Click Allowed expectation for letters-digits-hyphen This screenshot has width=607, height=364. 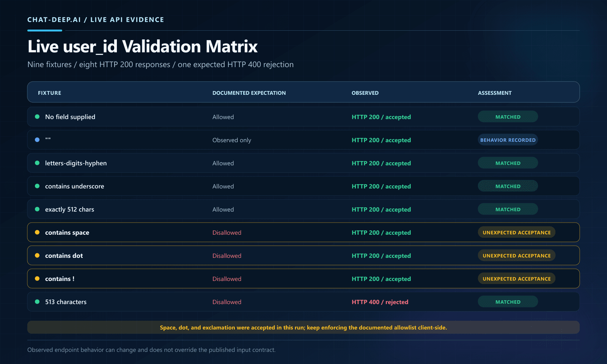click(223, 163)
